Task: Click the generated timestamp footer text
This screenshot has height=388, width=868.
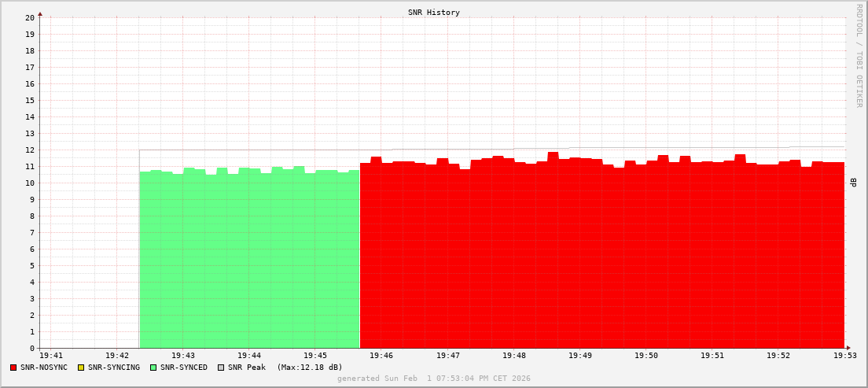Action: [x=434, y=379]
